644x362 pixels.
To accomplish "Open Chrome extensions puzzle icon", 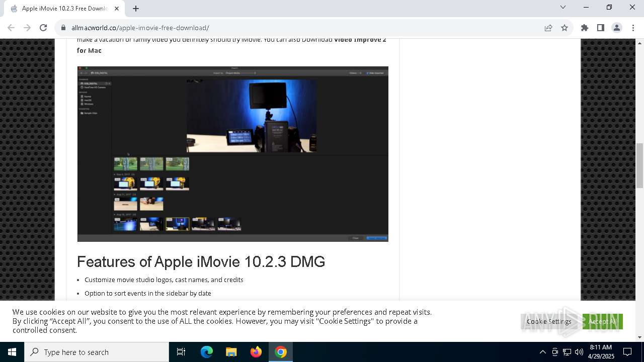I will point(585,28).
